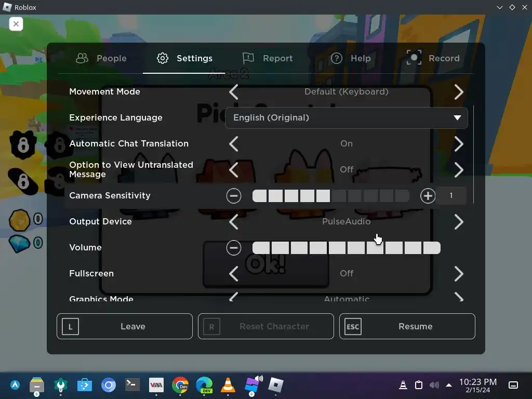The width and height of the screenshot is (532, 399).
Task: Open the green gear wrench taskbar app
Action: coord(61,385)
